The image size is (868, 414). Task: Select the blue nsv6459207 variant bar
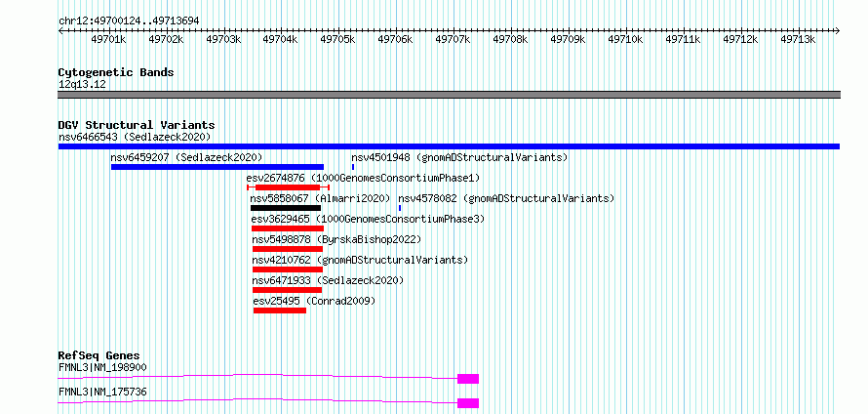(217, 167)
